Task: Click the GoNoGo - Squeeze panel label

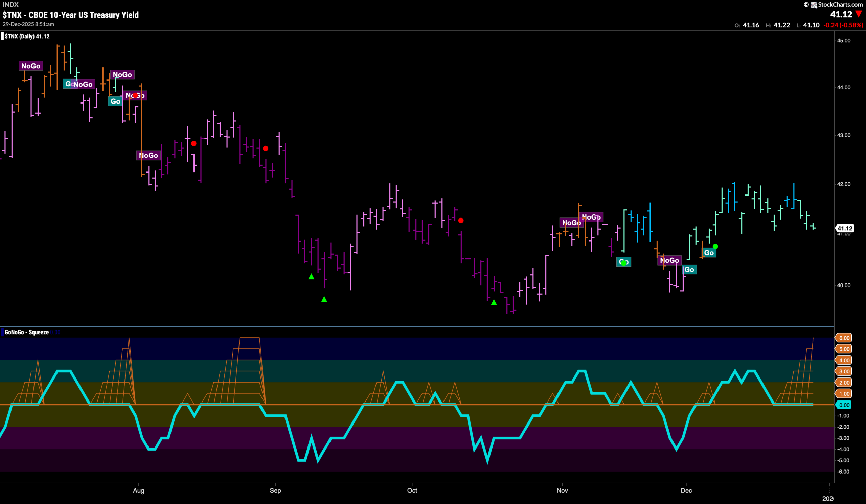Action: point(26,332)
